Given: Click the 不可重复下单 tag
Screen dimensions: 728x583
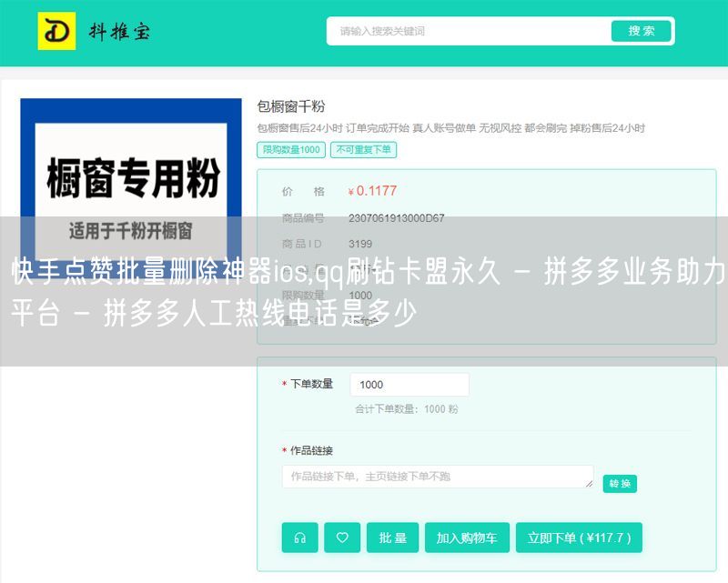Looking at the screenshot, I should pos(363,150).
